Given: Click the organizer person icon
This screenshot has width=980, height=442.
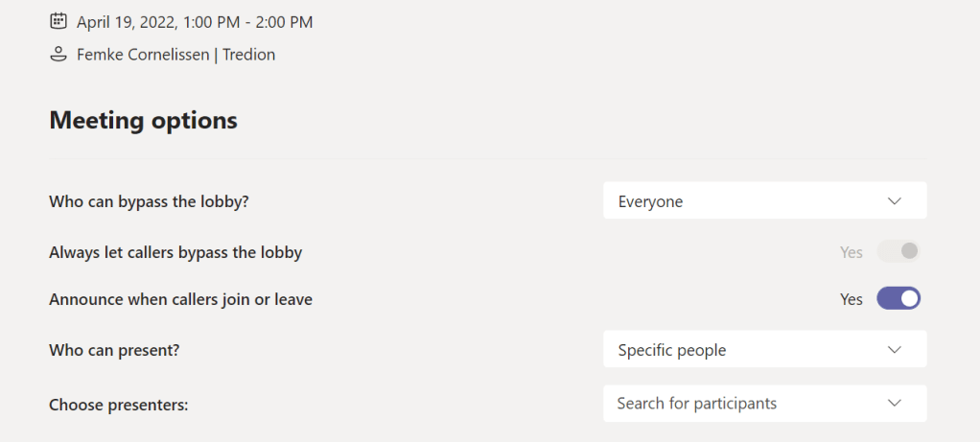Looking at the screenshot, I should tap(58, 55).
